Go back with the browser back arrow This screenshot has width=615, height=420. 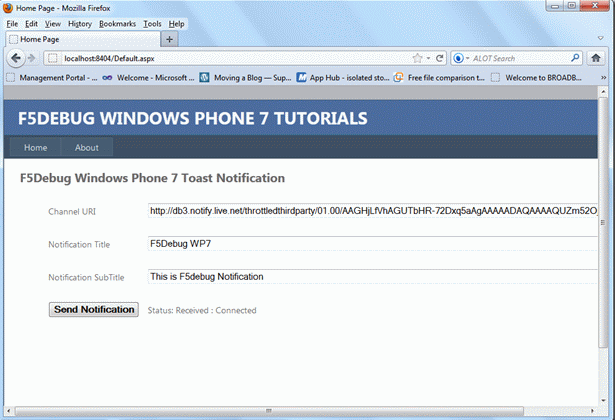[x=16, y=58]
